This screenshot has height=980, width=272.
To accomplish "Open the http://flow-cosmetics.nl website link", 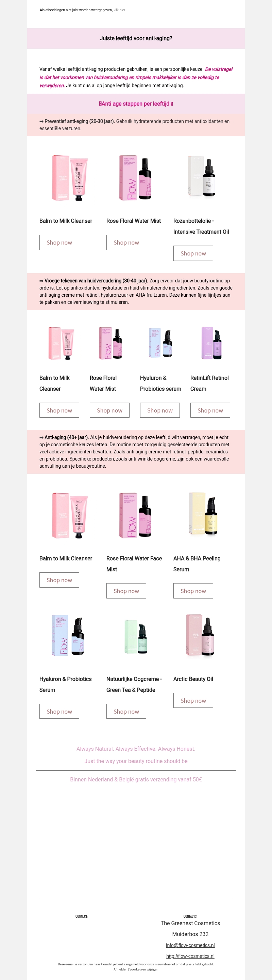I will tap(190, 956).
